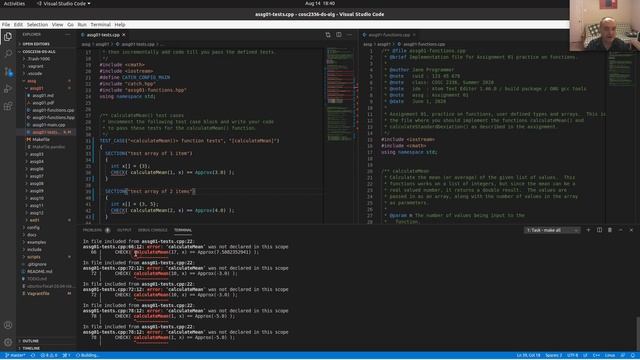Image resolution: width=640 pixels, height=360 pixels.
Task: Click the split editor icon above tests editor
Action: coord(339,35)
